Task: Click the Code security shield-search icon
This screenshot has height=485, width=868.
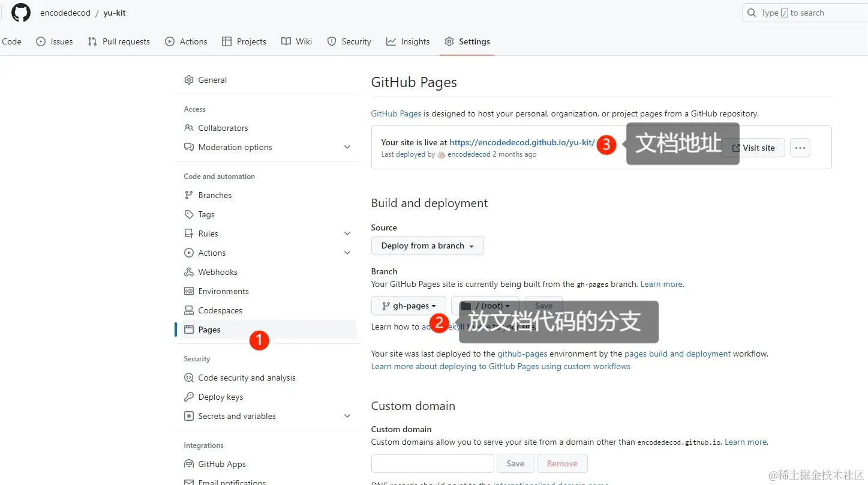Action: (x=189, y=378)
